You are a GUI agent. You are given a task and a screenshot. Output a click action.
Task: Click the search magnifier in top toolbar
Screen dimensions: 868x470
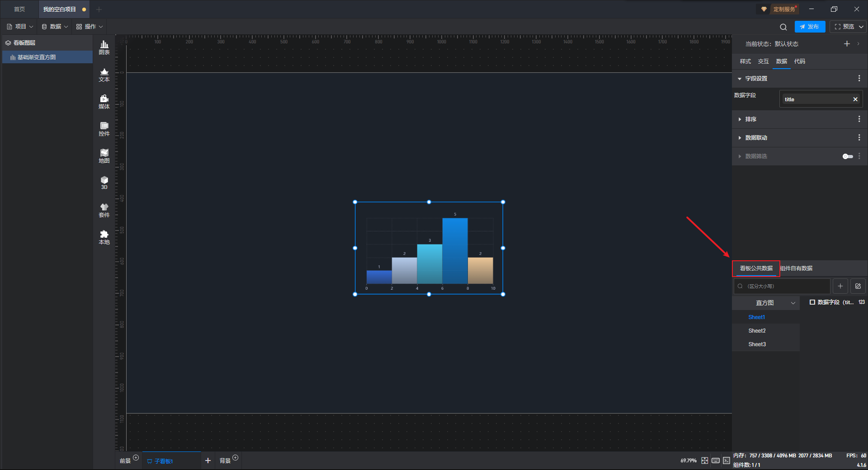pyautogui.click(x=783, y=27)
